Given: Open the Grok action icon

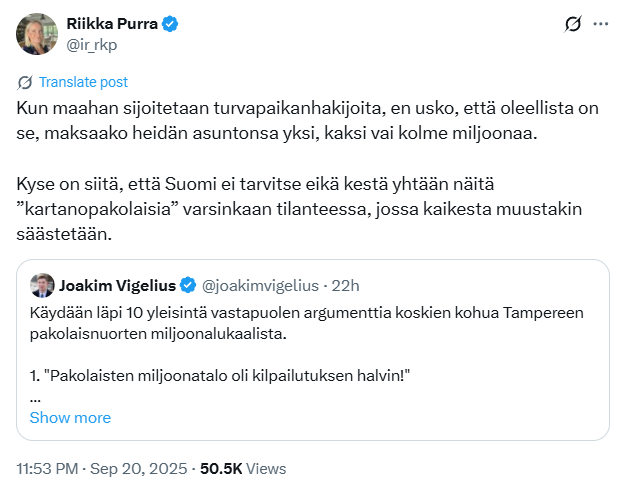Looking at the screenshot, I should tap(573, 24).
